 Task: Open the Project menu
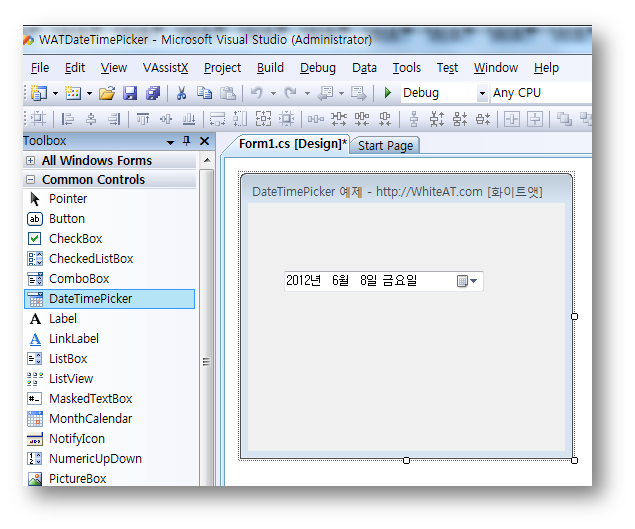(222, 68)
